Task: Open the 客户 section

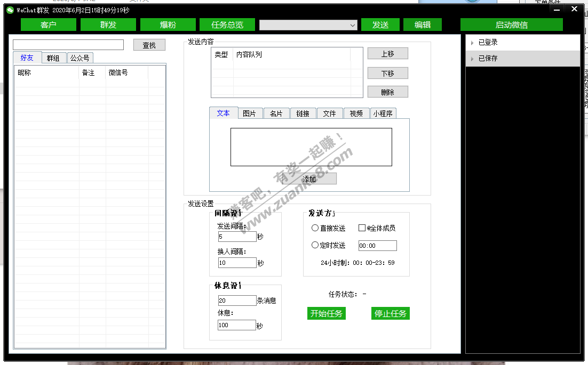Action: (48, 25)
